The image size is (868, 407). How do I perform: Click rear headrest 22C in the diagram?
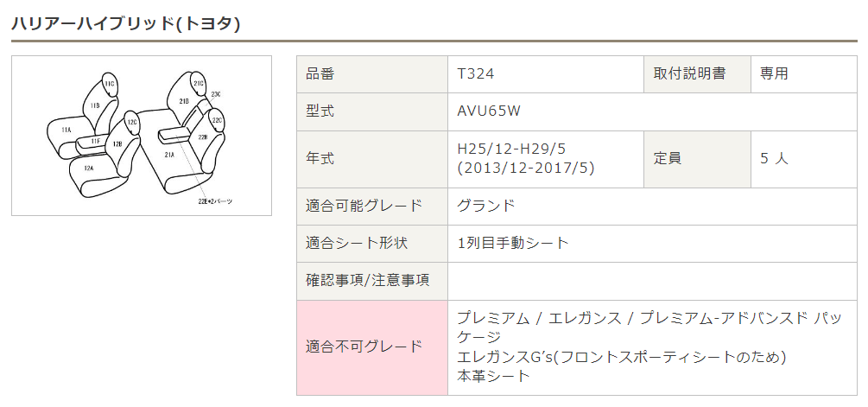[218, 120]
